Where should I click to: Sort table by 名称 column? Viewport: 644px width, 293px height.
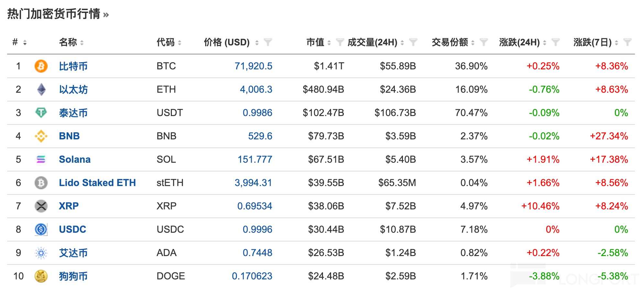[x=82, y=42]
